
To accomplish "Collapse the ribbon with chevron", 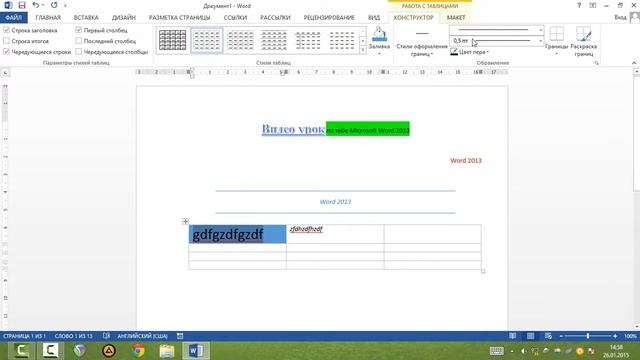I will (x=634, y=63).
